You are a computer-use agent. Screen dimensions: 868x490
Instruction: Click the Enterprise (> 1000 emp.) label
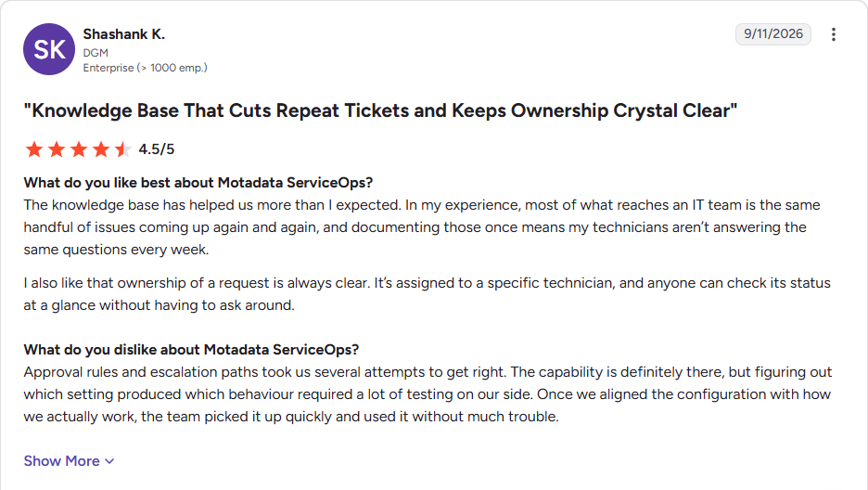(x=145, y=68)
